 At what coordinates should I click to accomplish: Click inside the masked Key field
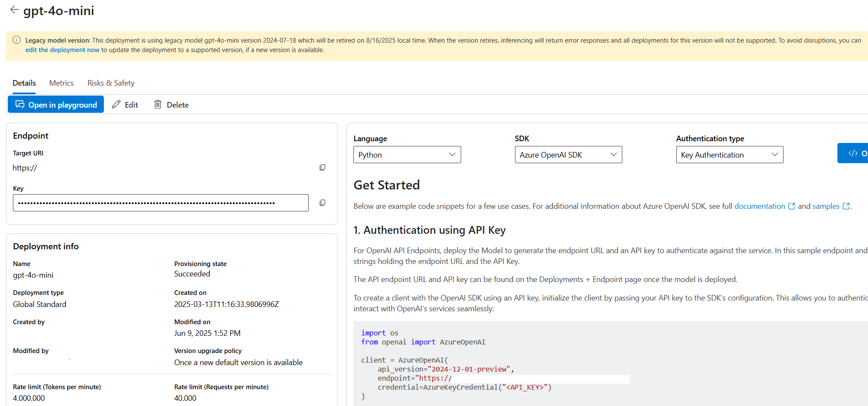[x=161, y=203]
